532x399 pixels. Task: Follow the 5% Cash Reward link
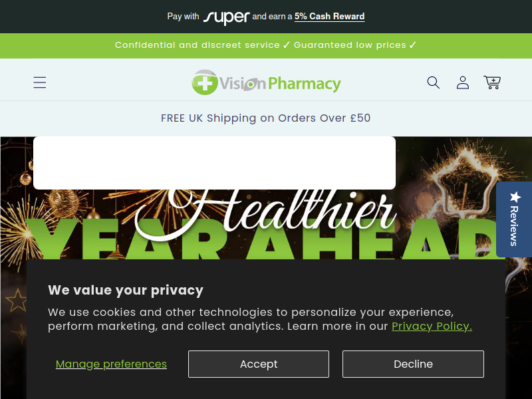click(x=329, y=16)
